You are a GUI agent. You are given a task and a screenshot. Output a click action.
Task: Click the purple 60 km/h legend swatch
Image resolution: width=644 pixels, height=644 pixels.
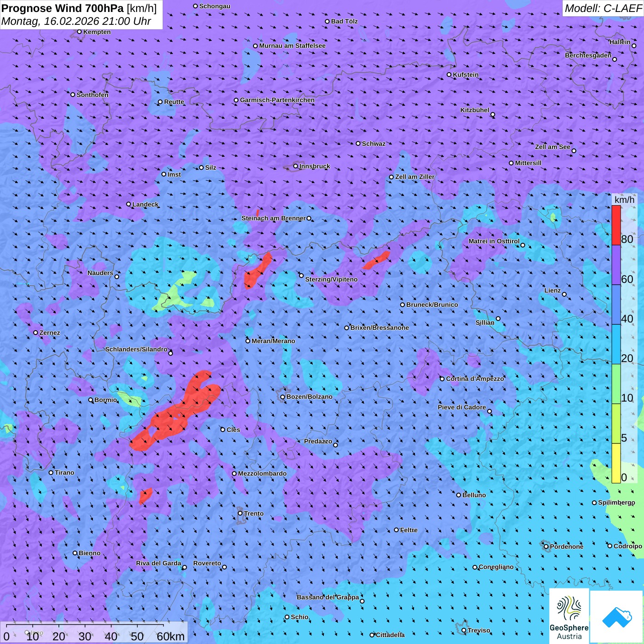[616, 265]
